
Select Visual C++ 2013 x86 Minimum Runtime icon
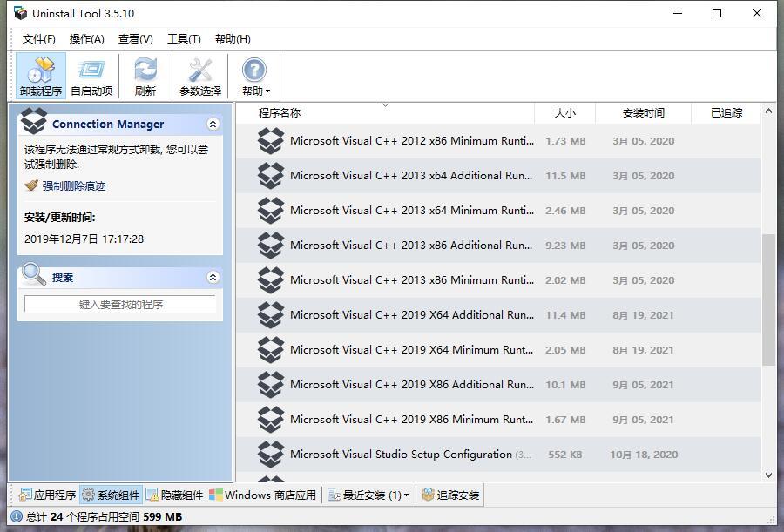271,280
